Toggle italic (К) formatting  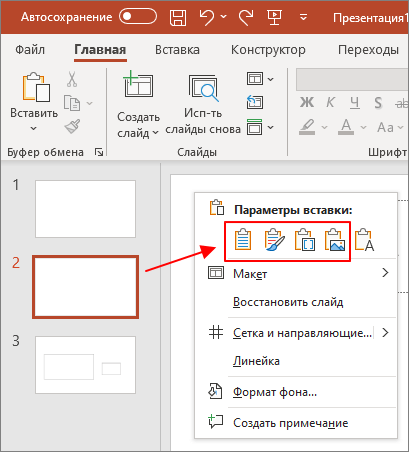330,103
